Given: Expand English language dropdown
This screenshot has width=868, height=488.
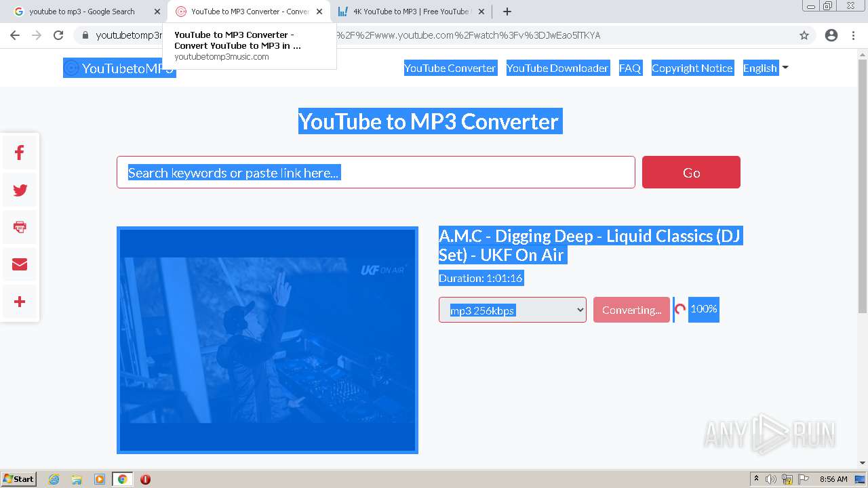Looking at the screenshot, I should click(766, 68).
